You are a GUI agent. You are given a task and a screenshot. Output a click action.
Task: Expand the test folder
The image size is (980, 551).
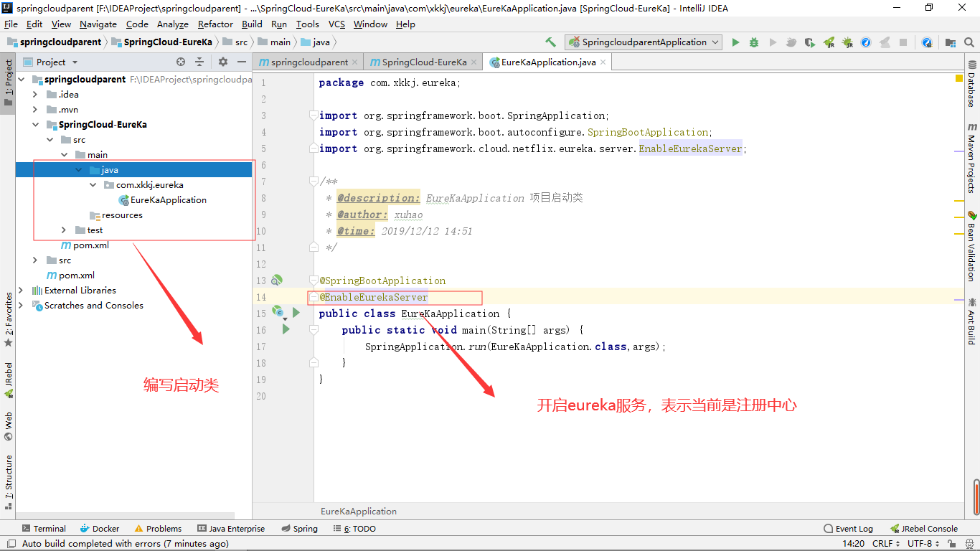tap(64, 230)
